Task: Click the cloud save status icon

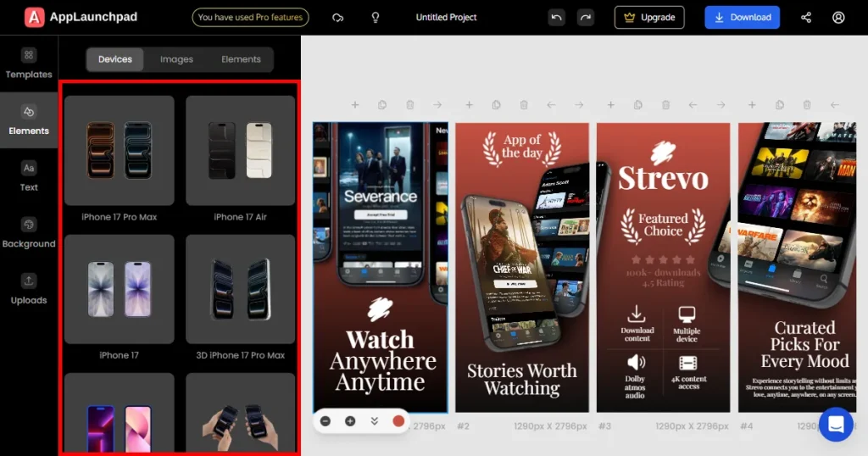Action: [x=338, y=17]
